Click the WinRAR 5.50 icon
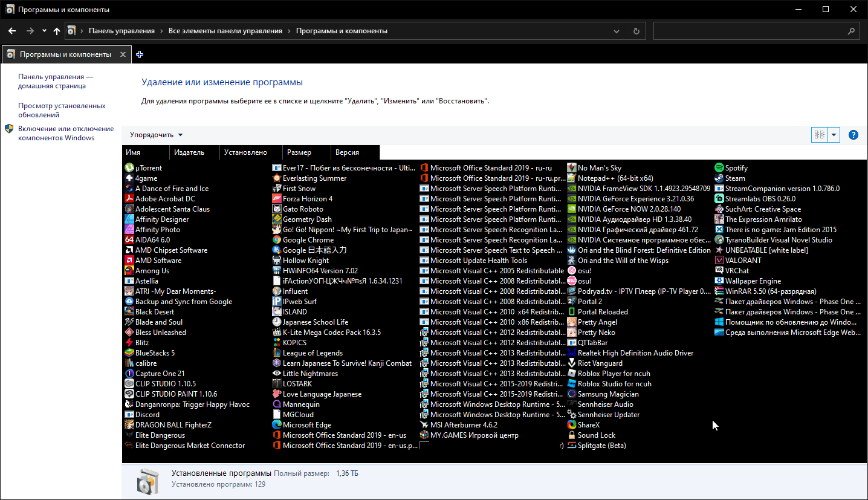Screen dimensions: 868x500 tap(719, 291)
